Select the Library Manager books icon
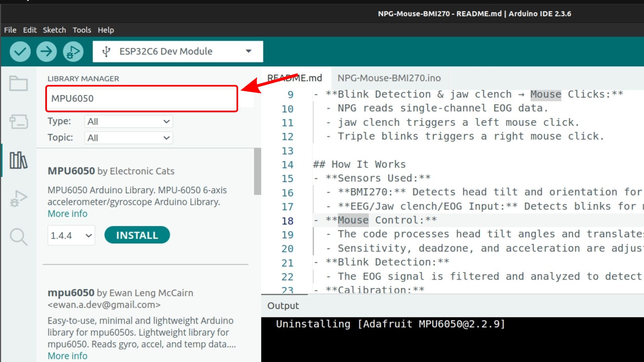The height and width of the screenshot is (362, 644). [18, 160]
